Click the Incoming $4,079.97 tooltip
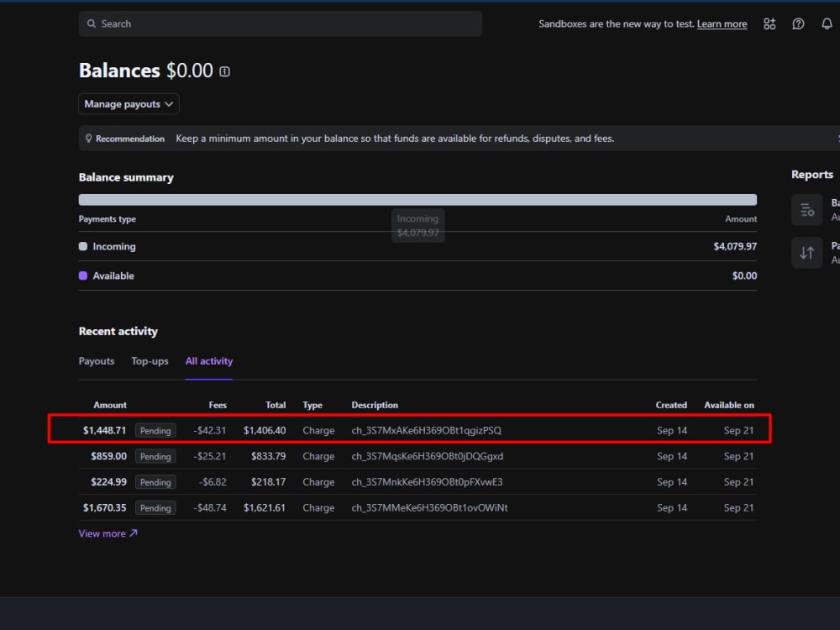The height and width of the screenshot is (630, 840). 417,225
